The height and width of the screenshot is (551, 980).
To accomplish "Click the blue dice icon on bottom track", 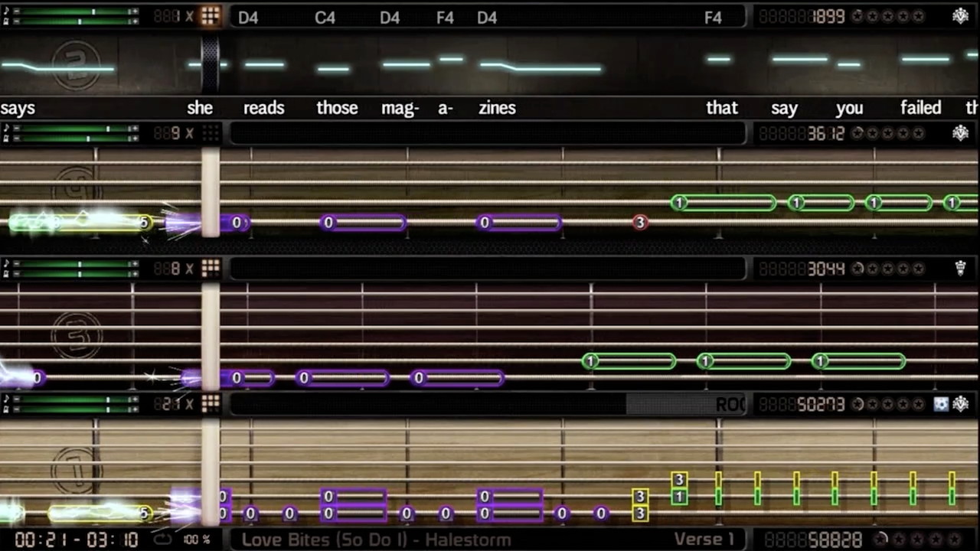I will [x=941, y=404].
